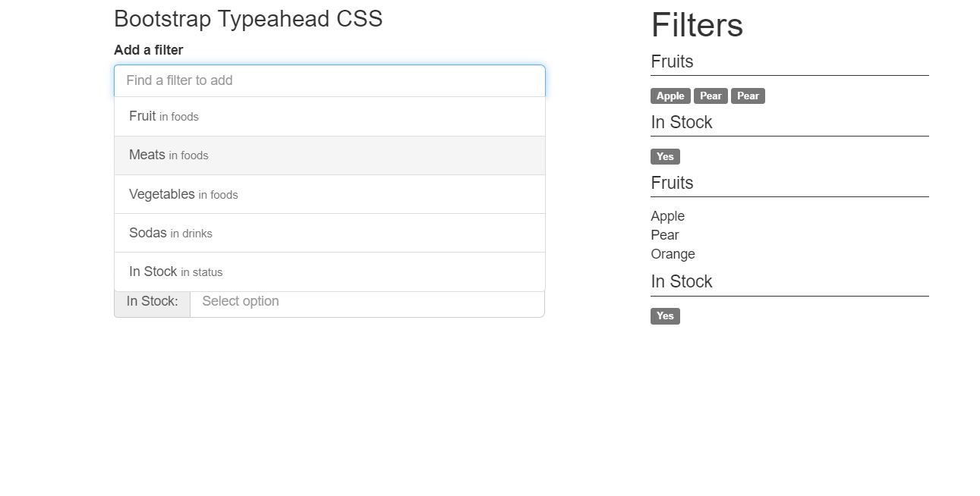Click the "In Stock" section heading
This screenshot has height=496, width=980.
pos(681,121)
